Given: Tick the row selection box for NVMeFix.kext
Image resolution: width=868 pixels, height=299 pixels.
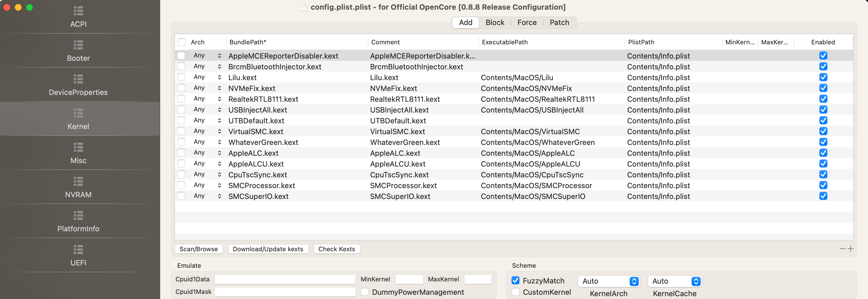Looking at the screenshot, I should point(181,88).
